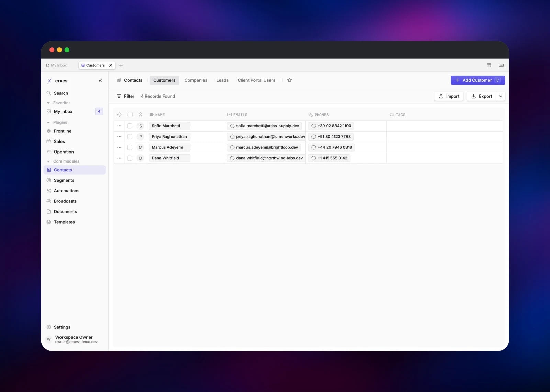Open a new tab with plus

[x=121, y=65]
